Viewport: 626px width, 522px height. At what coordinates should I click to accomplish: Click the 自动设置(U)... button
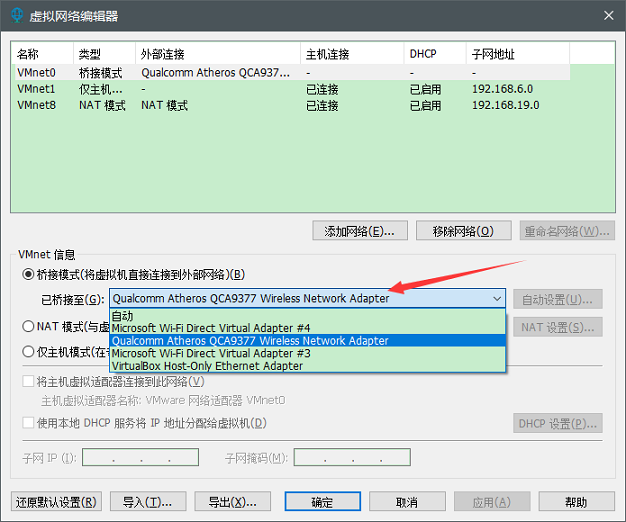[558, 299]
